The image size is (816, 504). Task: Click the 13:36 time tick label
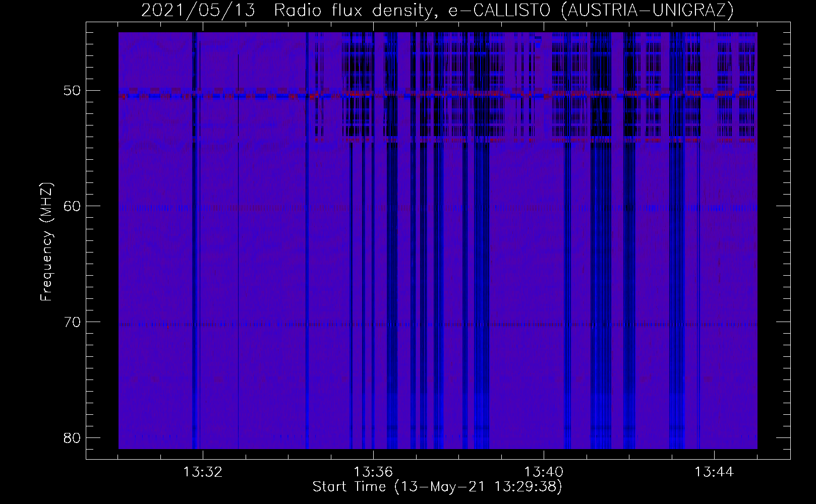373,472
